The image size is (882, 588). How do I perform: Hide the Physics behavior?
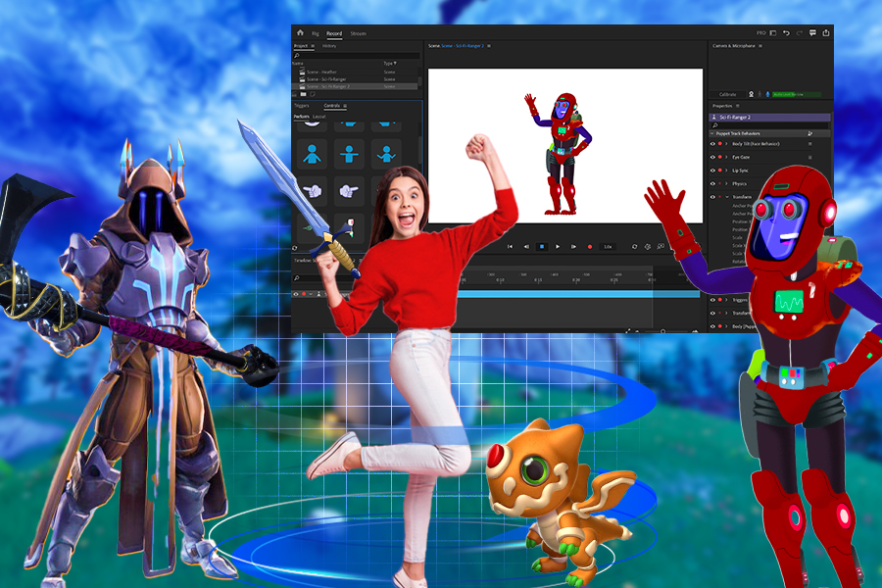[x=712, y=183]
